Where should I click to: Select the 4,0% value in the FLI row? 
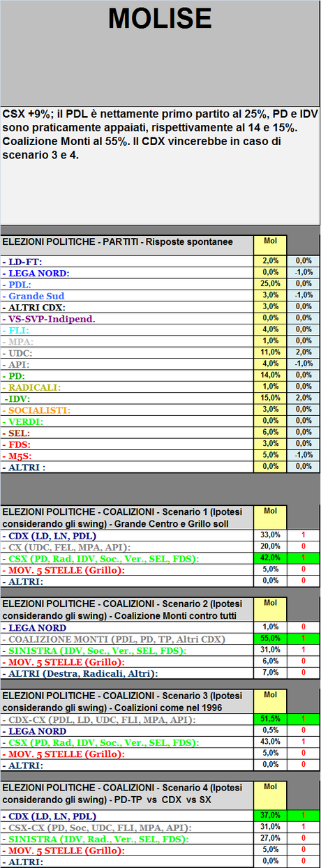[270, 330]
